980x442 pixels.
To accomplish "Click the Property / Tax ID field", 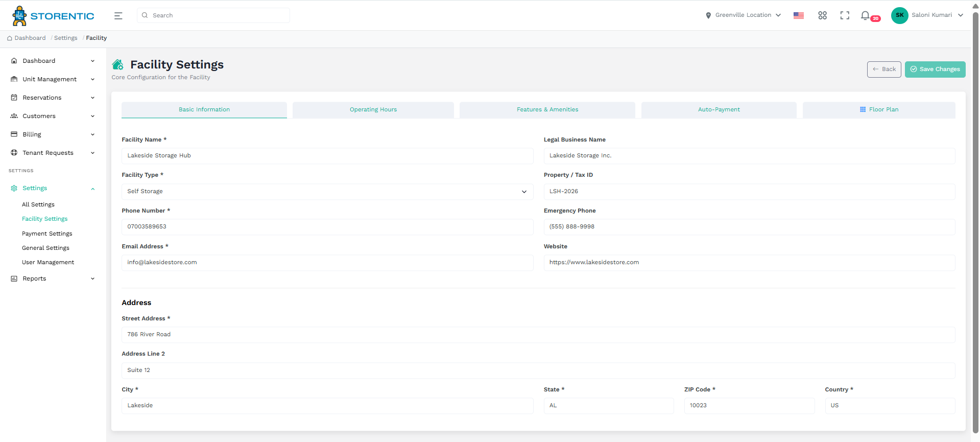I will [x=749, y=192].
